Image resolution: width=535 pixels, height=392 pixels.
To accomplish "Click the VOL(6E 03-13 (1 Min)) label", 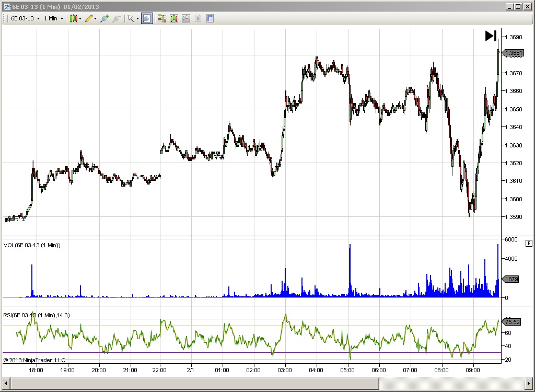I will coord(32,245).
